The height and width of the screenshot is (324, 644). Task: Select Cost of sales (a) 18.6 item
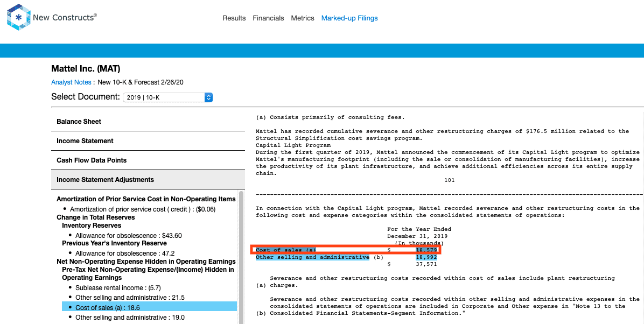(150, 307)
